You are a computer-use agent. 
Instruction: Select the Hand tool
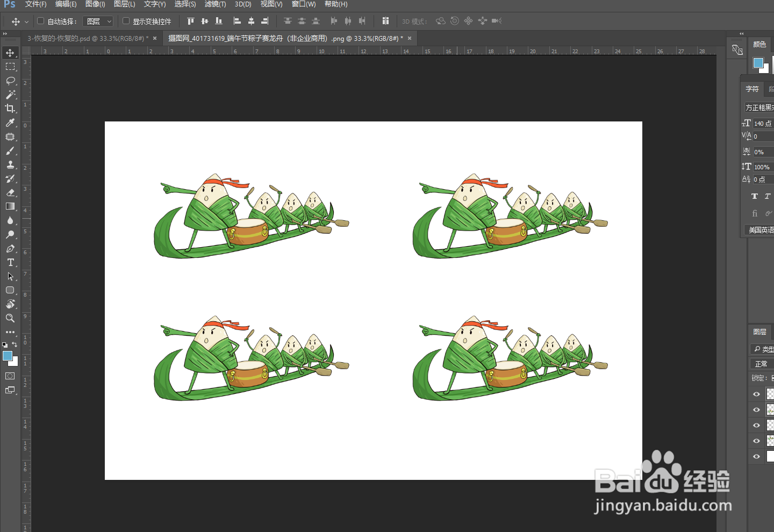pyautogui.click(x=10, y=304)
